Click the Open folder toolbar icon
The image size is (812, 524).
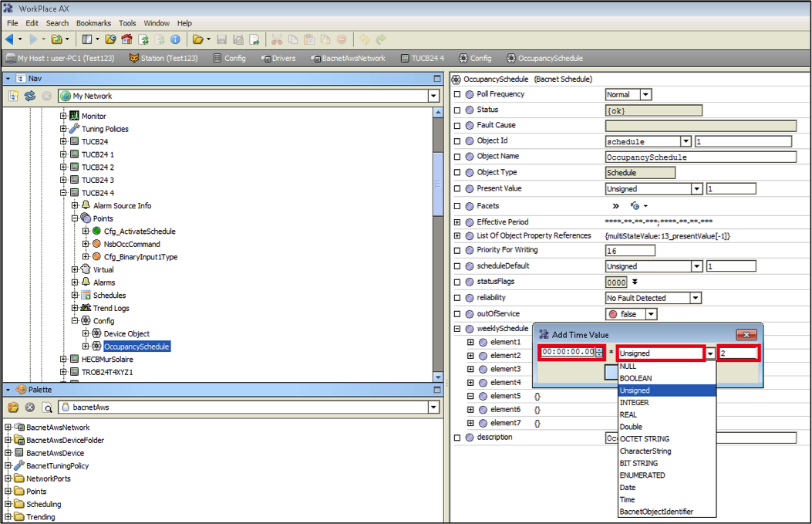pos(197,39)
